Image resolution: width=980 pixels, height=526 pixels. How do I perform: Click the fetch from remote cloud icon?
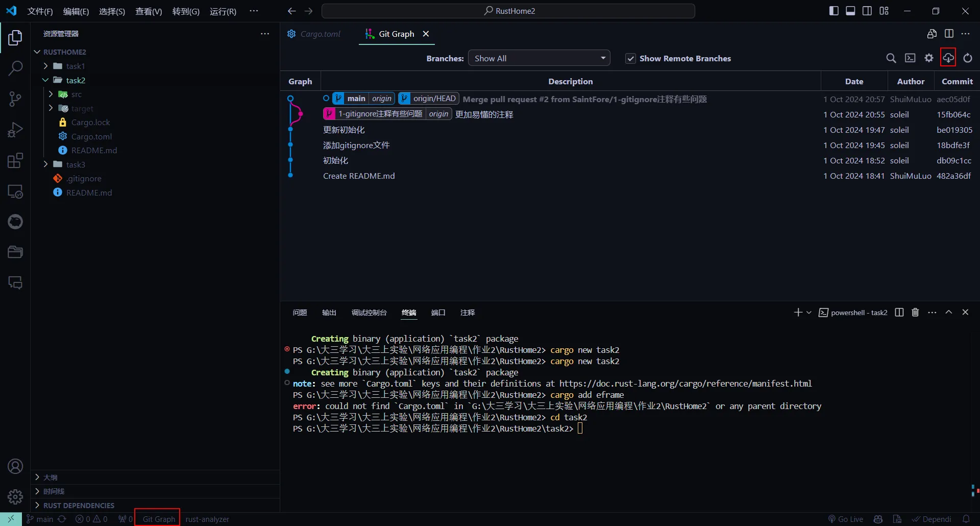click(x=948, y=58)
